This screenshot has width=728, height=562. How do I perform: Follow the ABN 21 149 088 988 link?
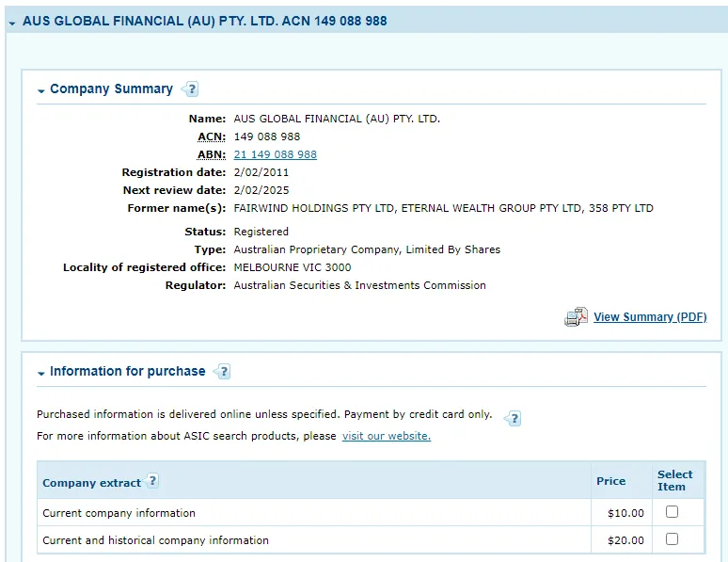pos(275,154)
